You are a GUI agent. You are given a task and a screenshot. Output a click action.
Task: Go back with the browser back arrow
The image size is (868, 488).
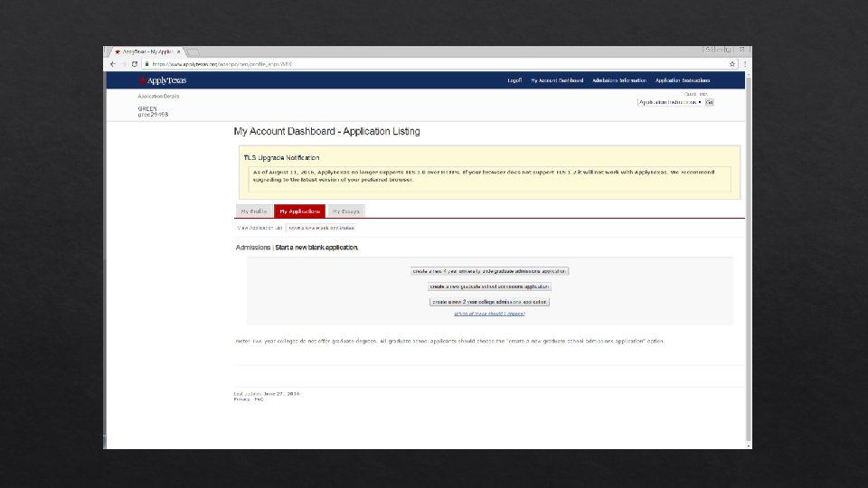point(113,64)
